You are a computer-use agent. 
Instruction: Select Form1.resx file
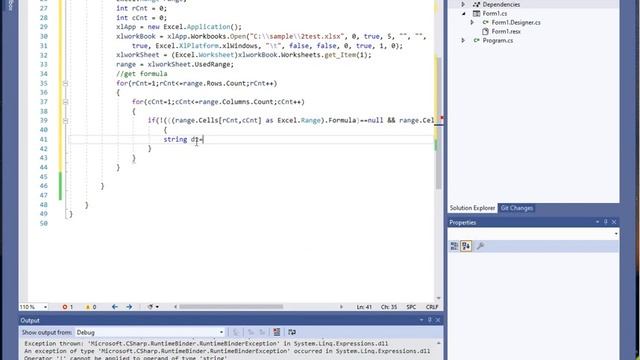click(x=506, y=31)
